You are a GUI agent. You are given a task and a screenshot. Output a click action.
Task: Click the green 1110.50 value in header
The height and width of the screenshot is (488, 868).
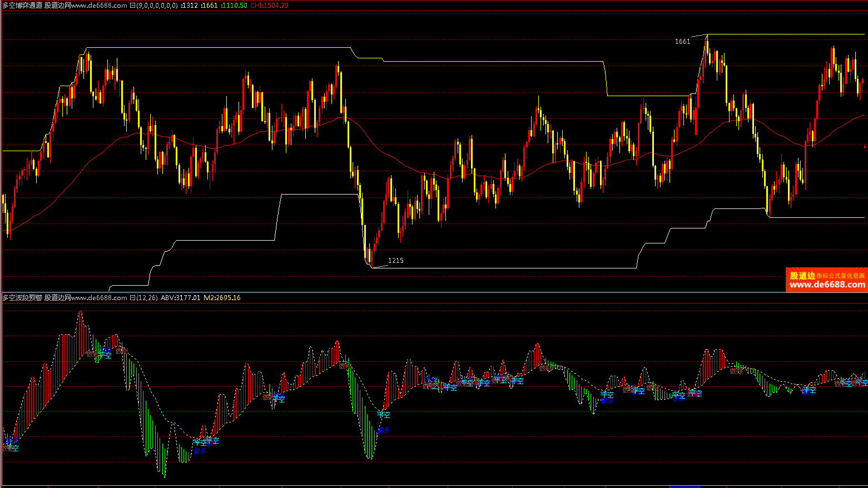234,5
